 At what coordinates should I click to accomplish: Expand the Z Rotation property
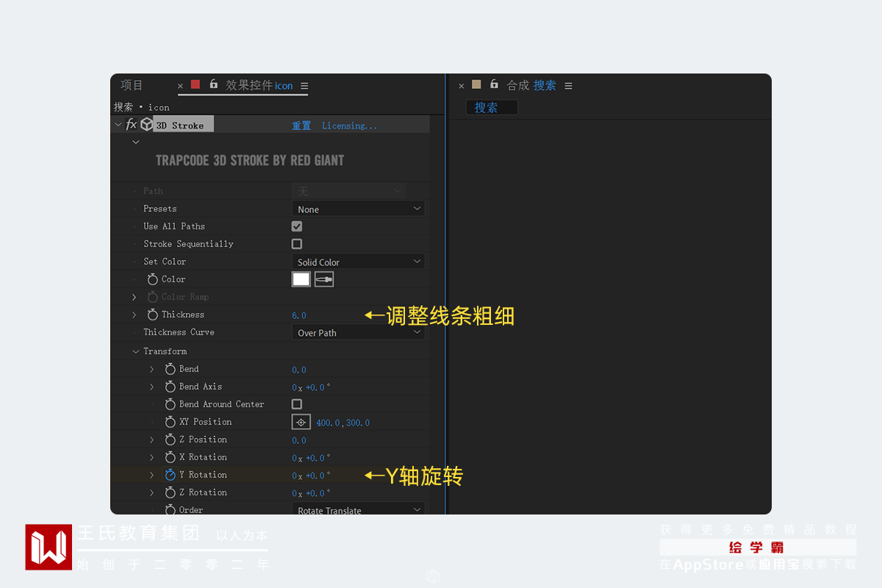click(x=152, y=492)
